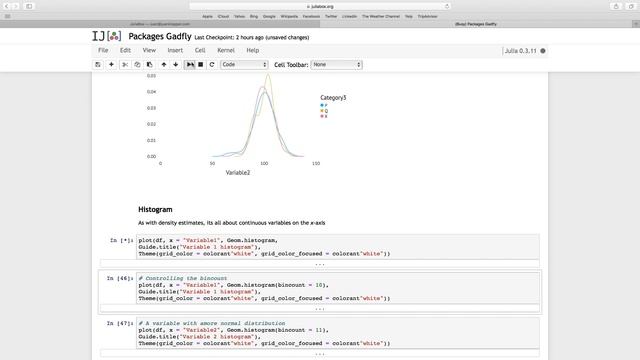Open the Insert menu

click(175, 50)
